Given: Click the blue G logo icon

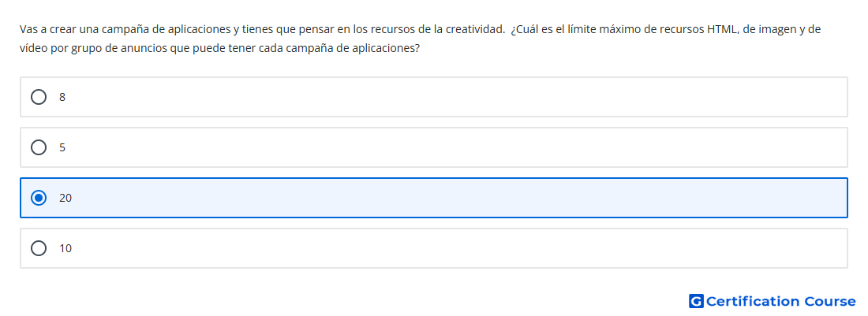Looking at the screenshot, I should pyautogui.click(x=696, y=301).
